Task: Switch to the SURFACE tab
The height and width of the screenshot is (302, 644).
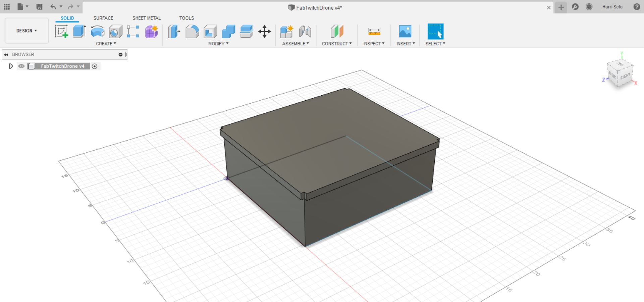Action: click(103, 18)
